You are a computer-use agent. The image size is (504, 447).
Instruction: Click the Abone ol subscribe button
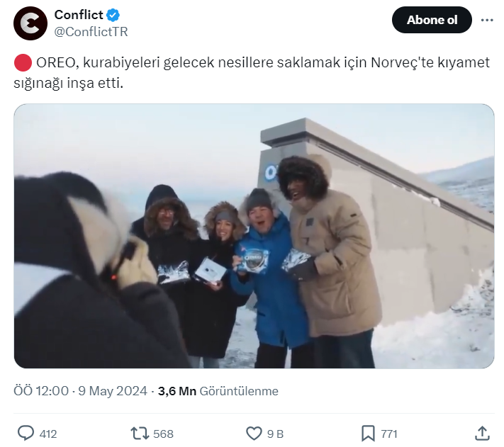pyautogui.click(x=432, y=20)
